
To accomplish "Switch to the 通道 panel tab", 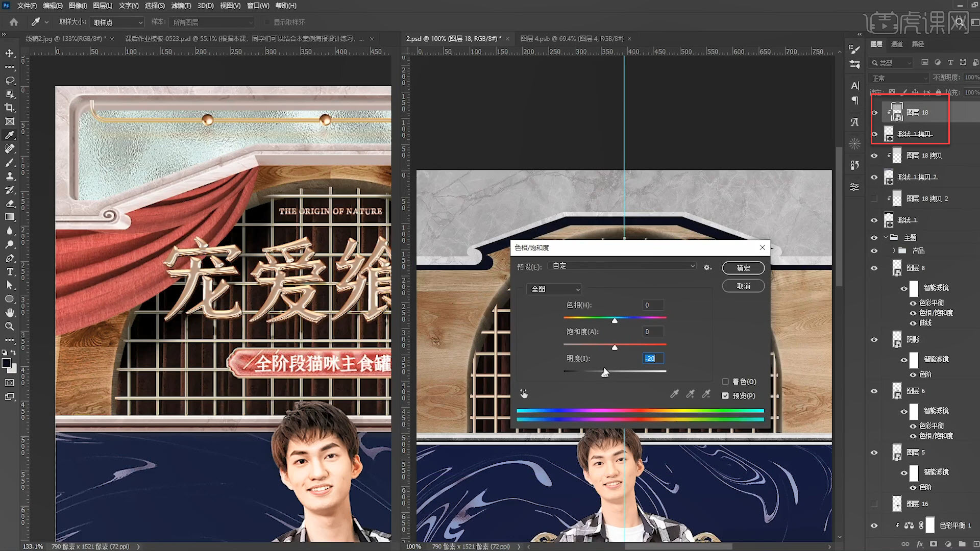I will (897, 44).
